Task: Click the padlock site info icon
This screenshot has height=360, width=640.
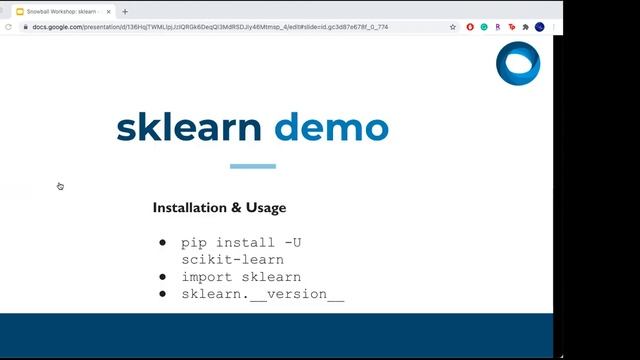Action: 26,27
